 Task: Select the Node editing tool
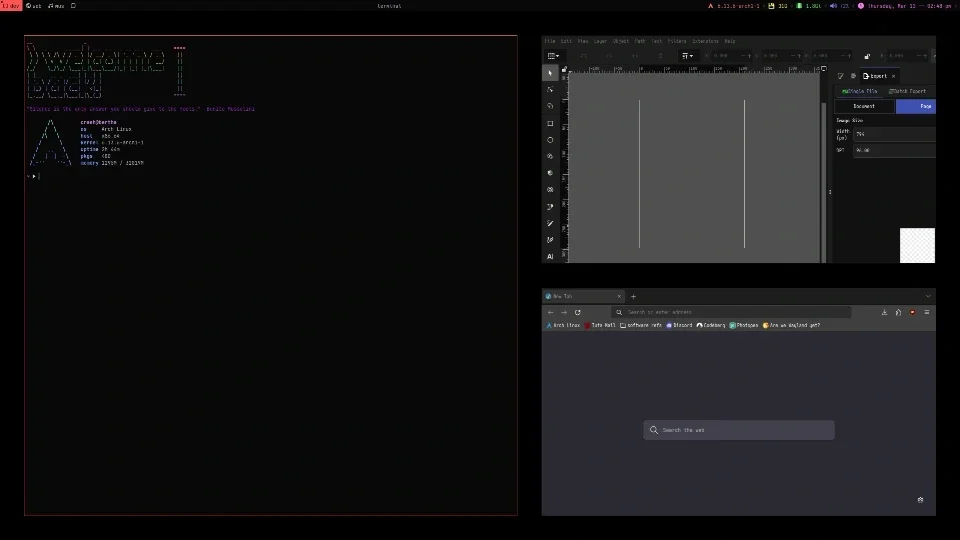(x=550, y=90)
